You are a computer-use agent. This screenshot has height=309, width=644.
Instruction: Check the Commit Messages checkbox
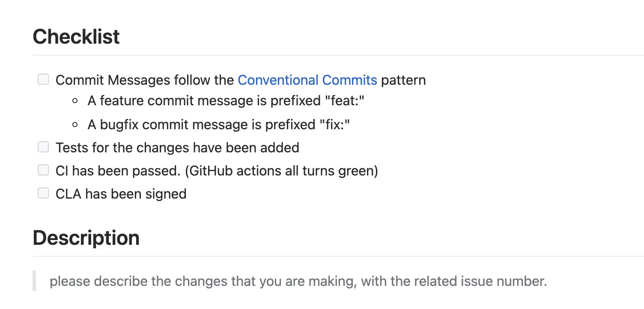(x=43, y=79)
